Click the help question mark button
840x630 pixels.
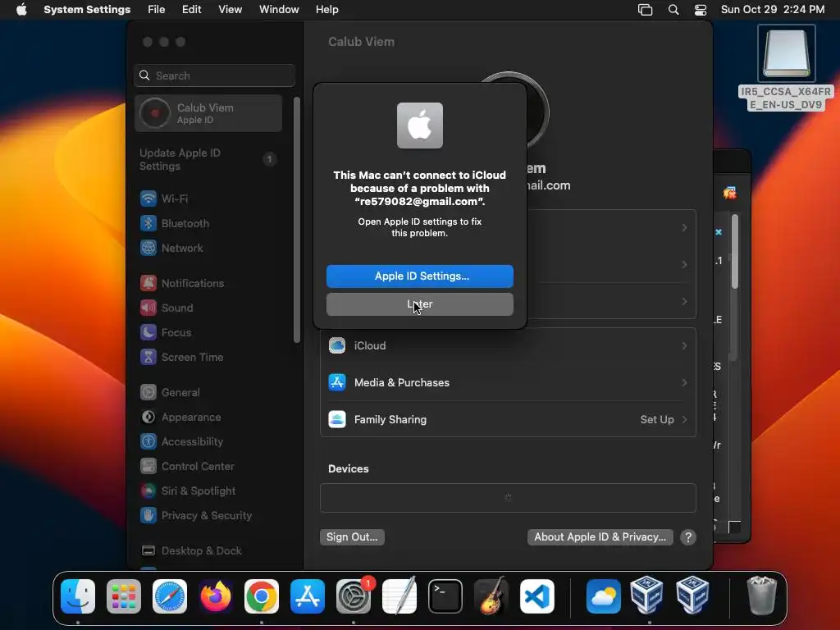pos(688,536)
